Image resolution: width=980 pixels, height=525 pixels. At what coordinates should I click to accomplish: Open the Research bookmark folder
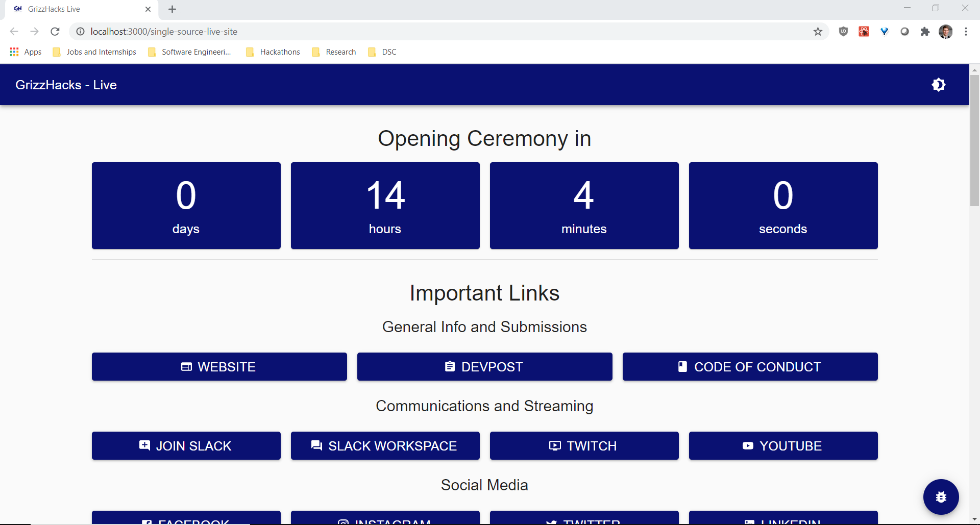tap(334, 52)
